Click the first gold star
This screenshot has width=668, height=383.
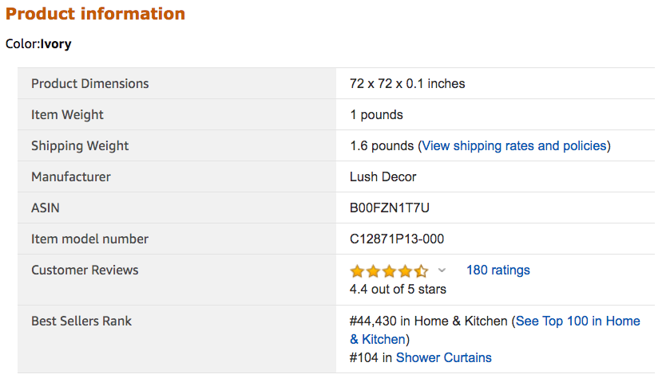tap(357, 271)
